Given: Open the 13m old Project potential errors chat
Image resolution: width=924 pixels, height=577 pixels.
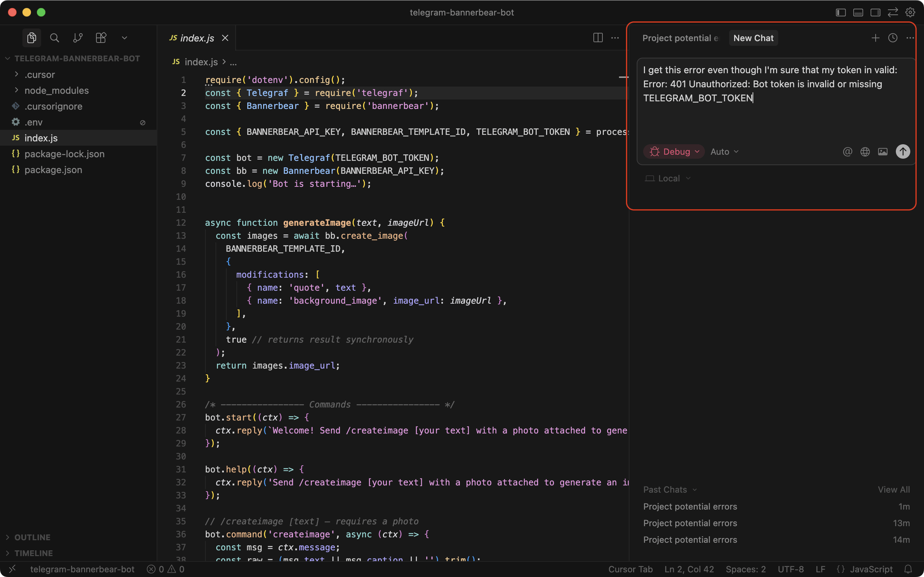Looking at the screenshot, I should click(690, 523).
